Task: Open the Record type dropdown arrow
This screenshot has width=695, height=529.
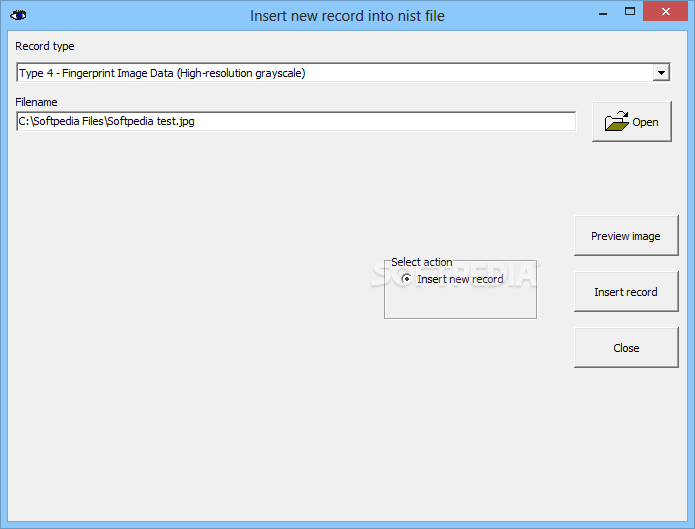Action: pos(661,73)
